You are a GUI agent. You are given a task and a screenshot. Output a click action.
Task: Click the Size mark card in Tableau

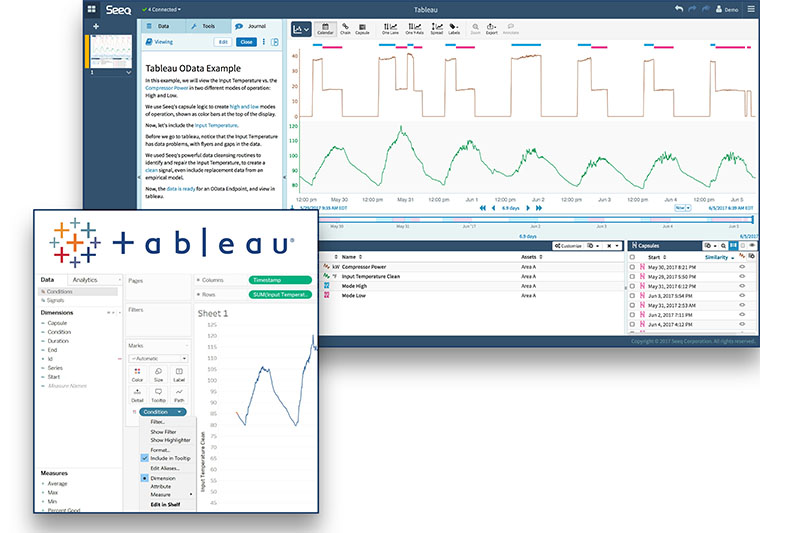coord(158,375)
